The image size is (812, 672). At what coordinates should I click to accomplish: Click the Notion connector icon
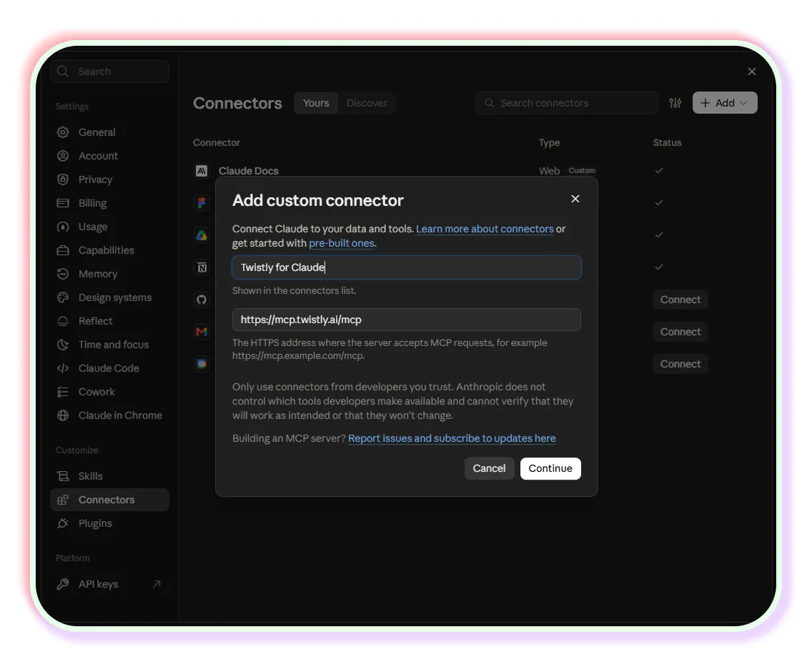pyautogui.click(x=202, y=267)
